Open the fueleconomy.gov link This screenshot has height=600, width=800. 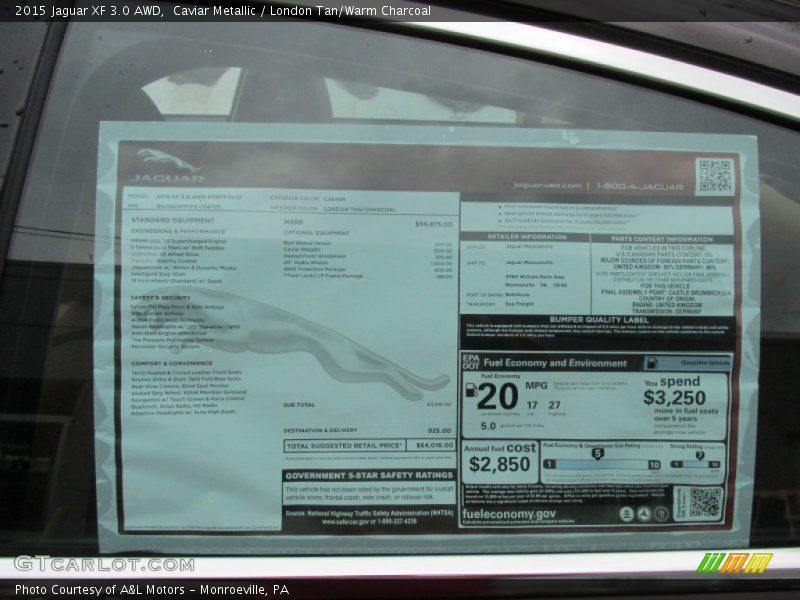click(509, 514)
